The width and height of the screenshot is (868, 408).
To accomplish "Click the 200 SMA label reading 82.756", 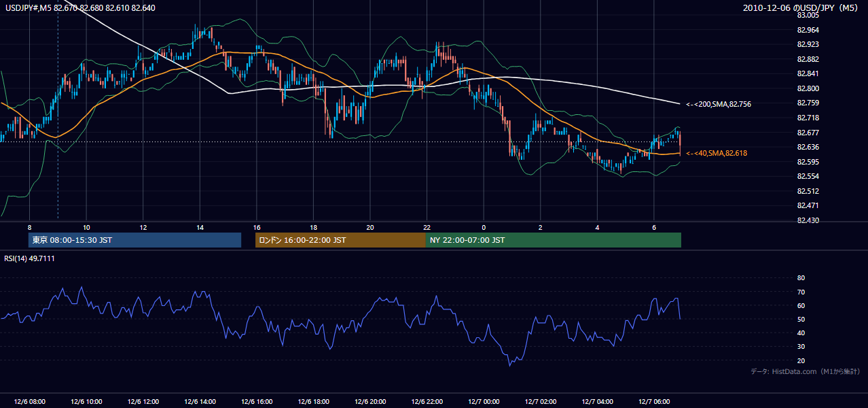I will click(x=718, y=105).
